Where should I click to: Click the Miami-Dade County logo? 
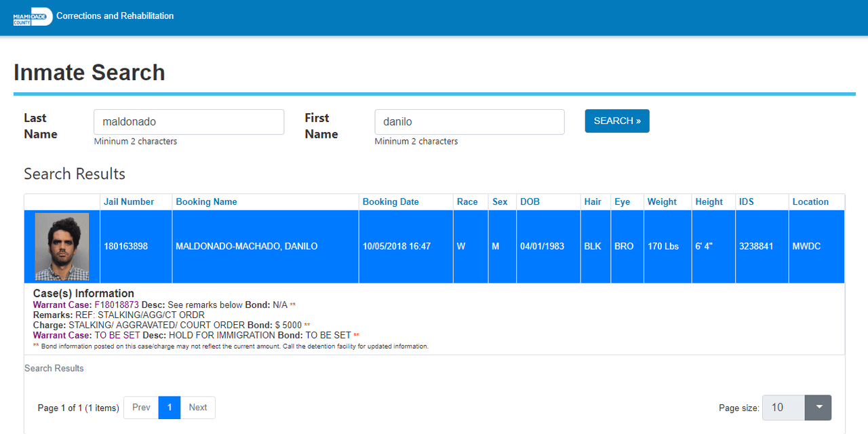(33, 17)
